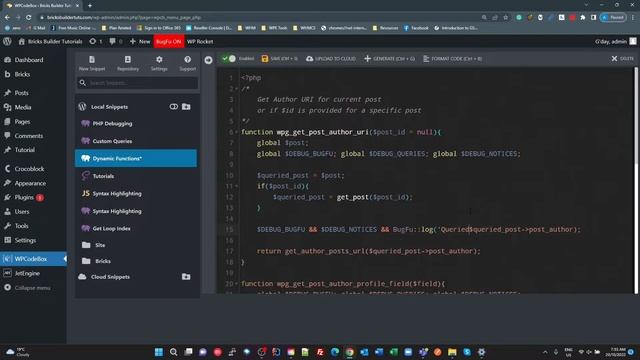Image resolution: width=640 pixels, height=360 pixels.
Task: Click the Delete snippet button
Action: click(x=622, y=59)
